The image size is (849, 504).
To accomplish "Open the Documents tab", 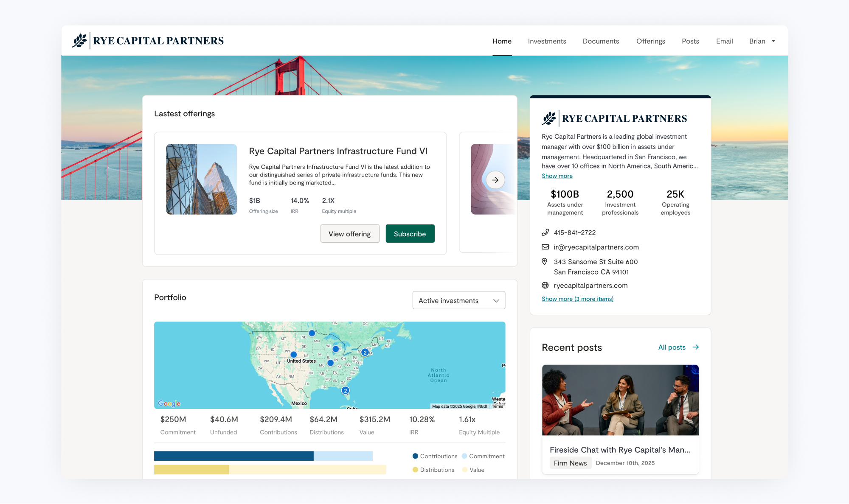I will pos(601,41).
